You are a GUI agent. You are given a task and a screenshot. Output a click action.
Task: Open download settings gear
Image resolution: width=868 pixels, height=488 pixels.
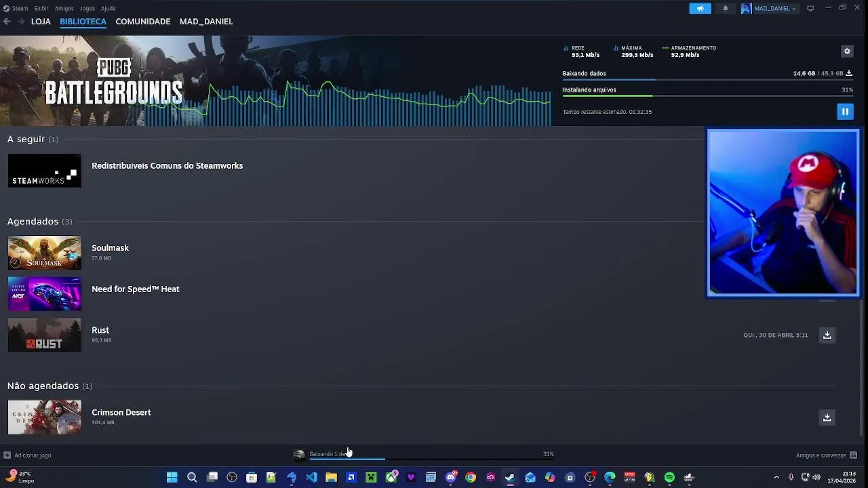point(847,51)
